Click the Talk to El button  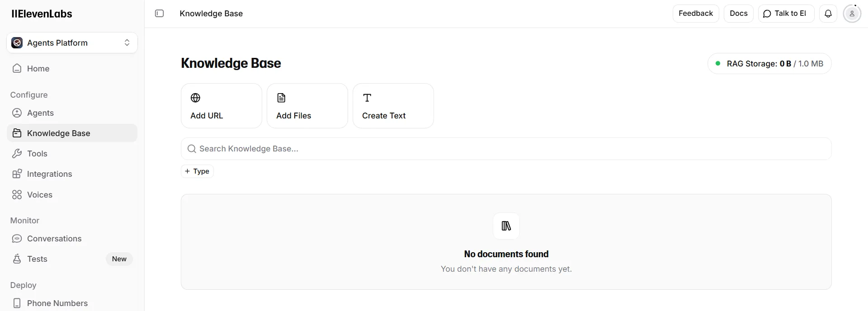(x=785, y=14)
